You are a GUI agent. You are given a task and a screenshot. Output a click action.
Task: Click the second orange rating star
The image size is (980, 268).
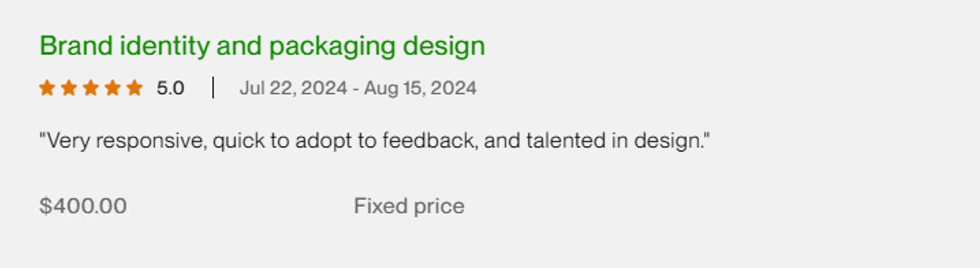point(68,88)
